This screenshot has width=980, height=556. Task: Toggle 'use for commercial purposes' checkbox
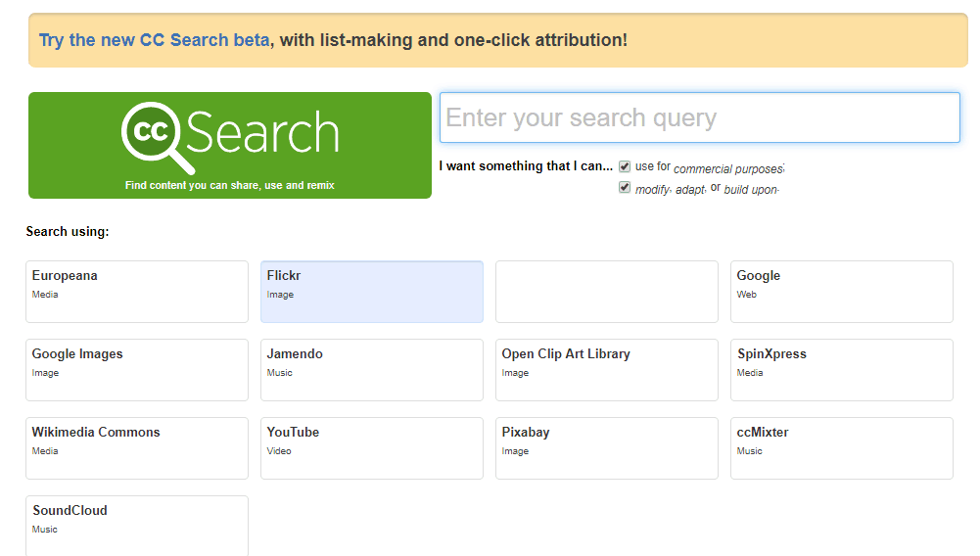625,166
